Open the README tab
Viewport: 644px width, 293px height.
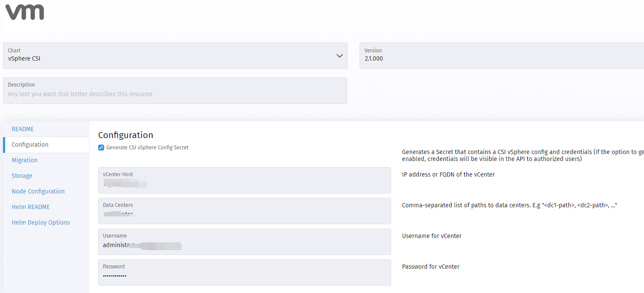click(23, 129)
